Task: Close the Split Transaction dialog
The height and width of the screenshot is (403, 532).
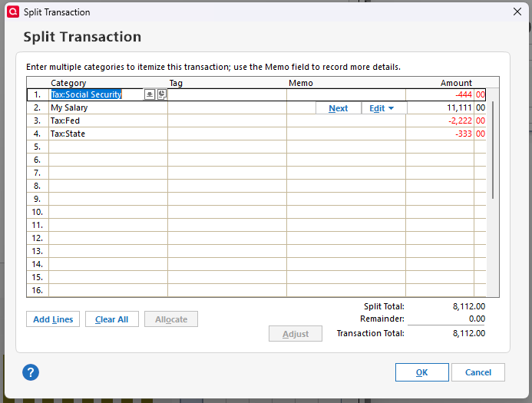Action: (x=517, y=12)
